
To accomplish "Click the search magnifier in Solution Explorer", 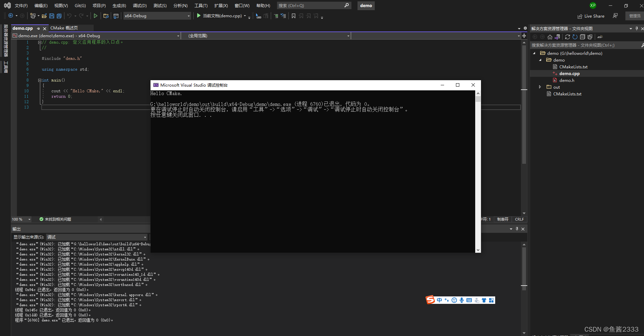I will pyautogui.click(x=642, y=45).
